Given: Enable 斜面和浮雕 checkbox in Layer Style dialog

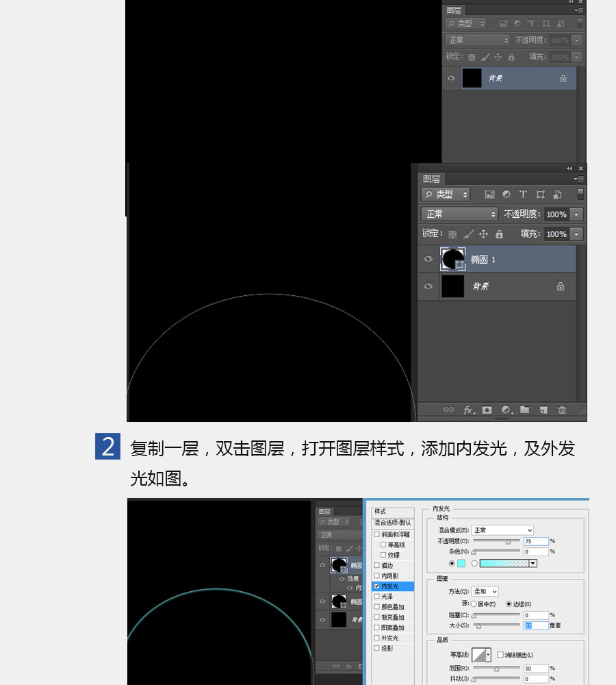Looking at the screenshot, I should tap(376, 534).
